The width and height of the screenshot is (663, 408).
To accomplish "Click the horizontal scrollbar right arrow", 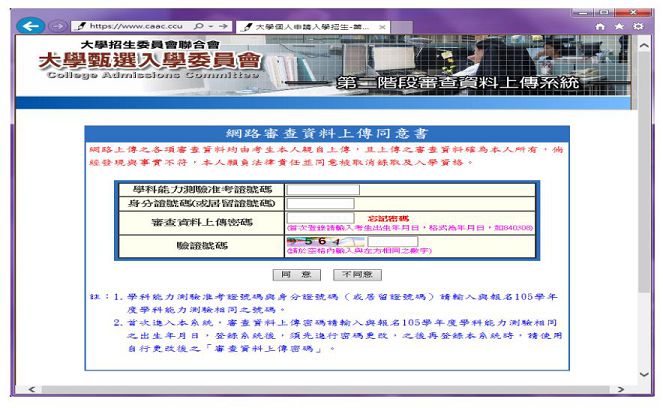I will 621,389.
